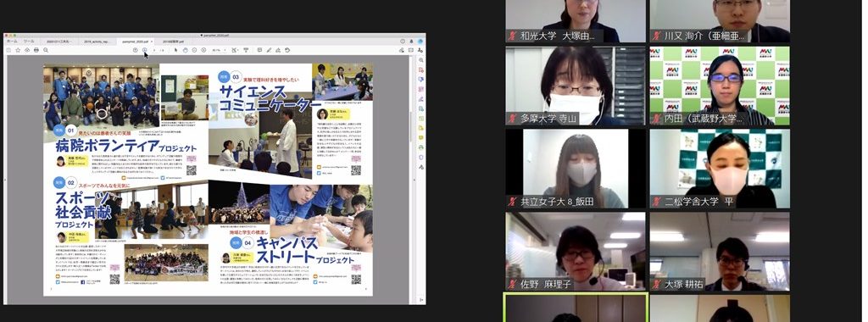The width and height of the screenshot is (868, 322).
Task: Click the print icon in Acrobat toolbar
Action: 36,50
